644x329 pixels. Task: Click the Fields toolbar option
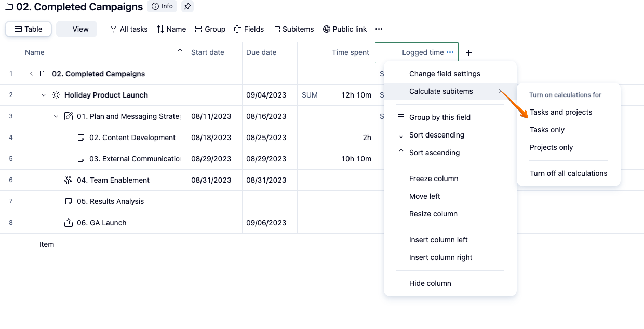pos(249,29)
